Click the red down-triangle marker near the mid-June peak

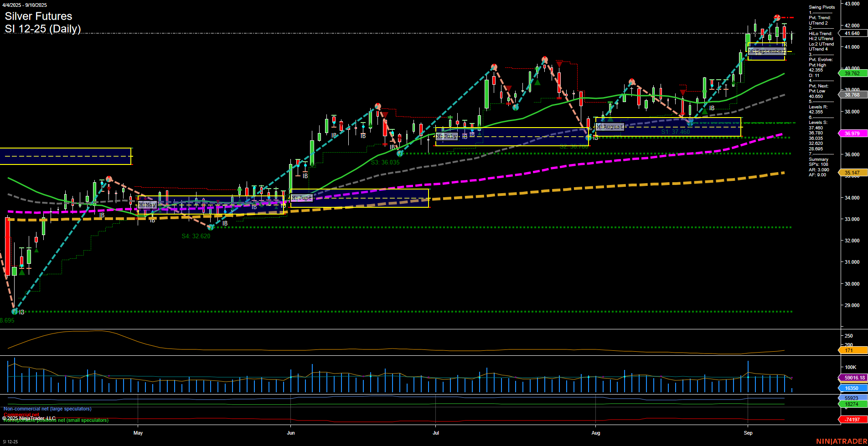click(x=385, y=114)
